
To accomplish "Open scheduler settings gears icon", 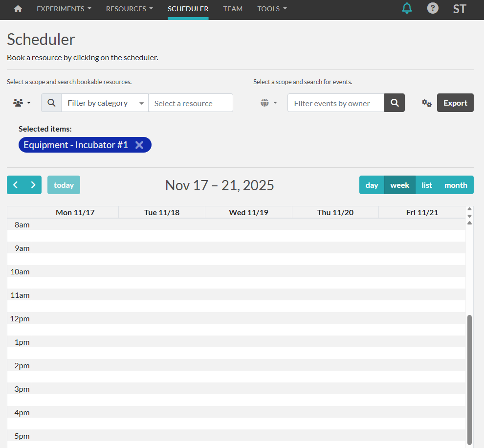I will [x=427, y=103].
